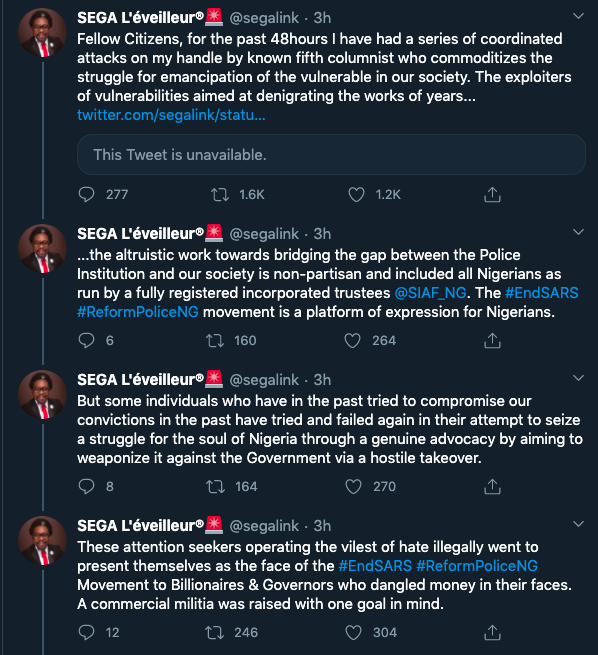Retweet the tweet with 246 retweets
Viewport: 598px width, 655px height.
(215, 632)
